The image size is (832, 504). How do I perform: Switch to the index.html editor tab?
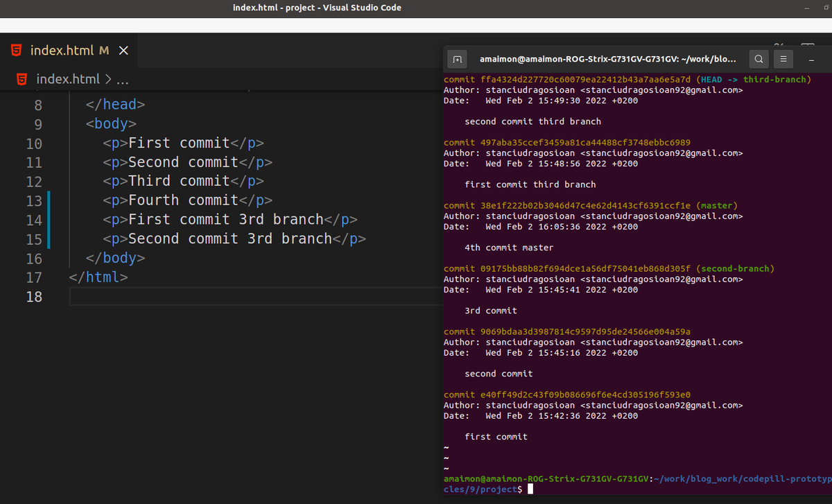[63, 50]
